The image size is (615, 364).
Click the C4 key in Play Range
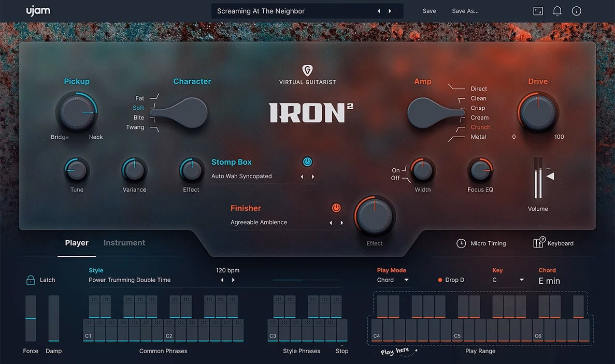[x=377, y=330]
